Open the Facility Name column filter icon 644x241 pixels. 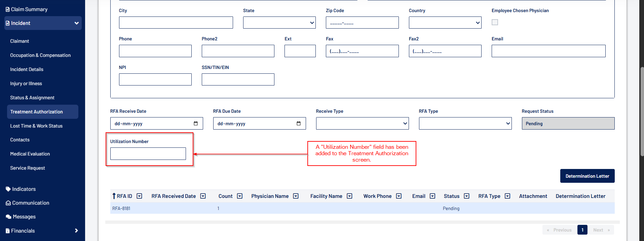coord(349,196)
